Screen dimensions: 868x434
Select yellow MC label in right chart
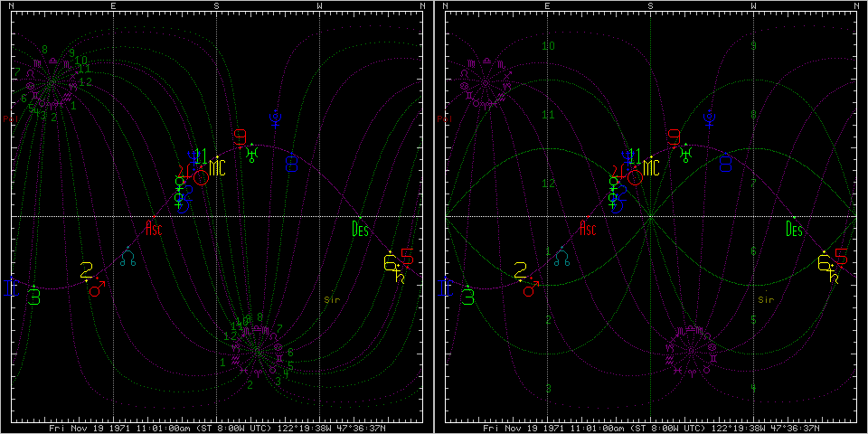[x=652, y=168]
